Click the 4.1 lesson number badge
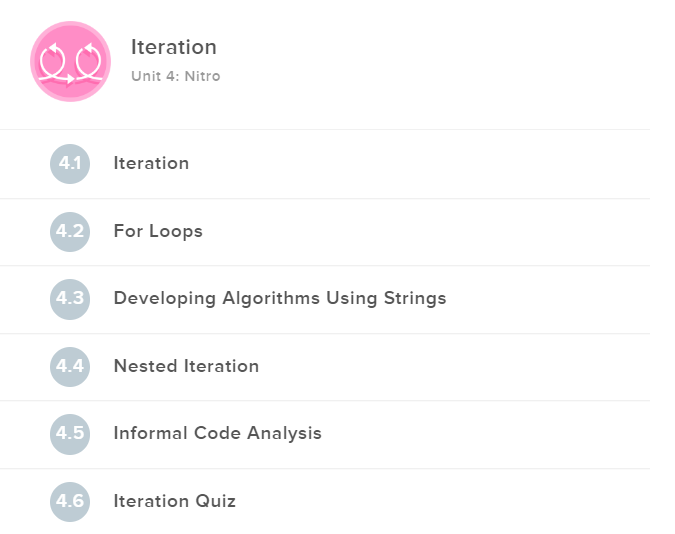 (x=70, y=164)
